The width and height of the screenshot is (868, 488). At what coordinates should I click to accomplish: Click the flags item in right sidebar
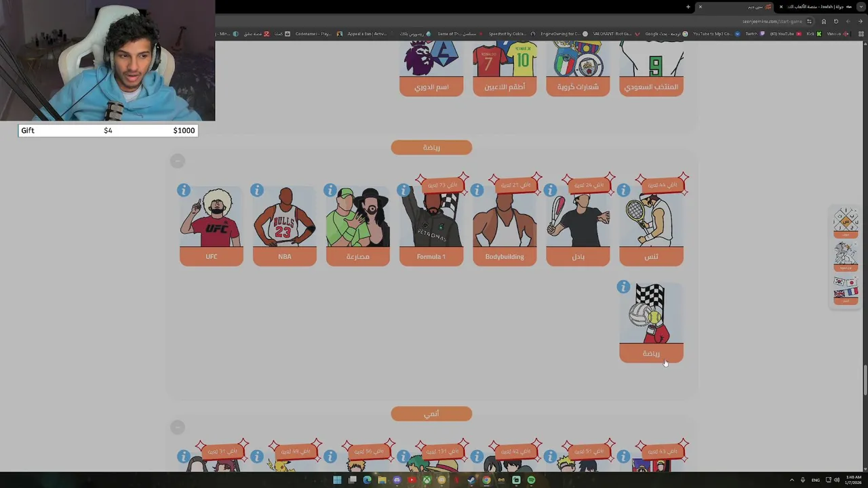click(x=846, y=291)
